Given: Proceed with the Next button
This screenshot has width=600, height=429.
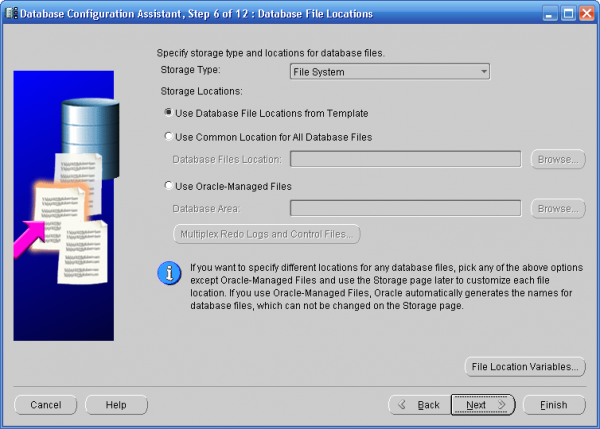Looking at the screenshot, I should pyautogui.click(x=483, y=405).
